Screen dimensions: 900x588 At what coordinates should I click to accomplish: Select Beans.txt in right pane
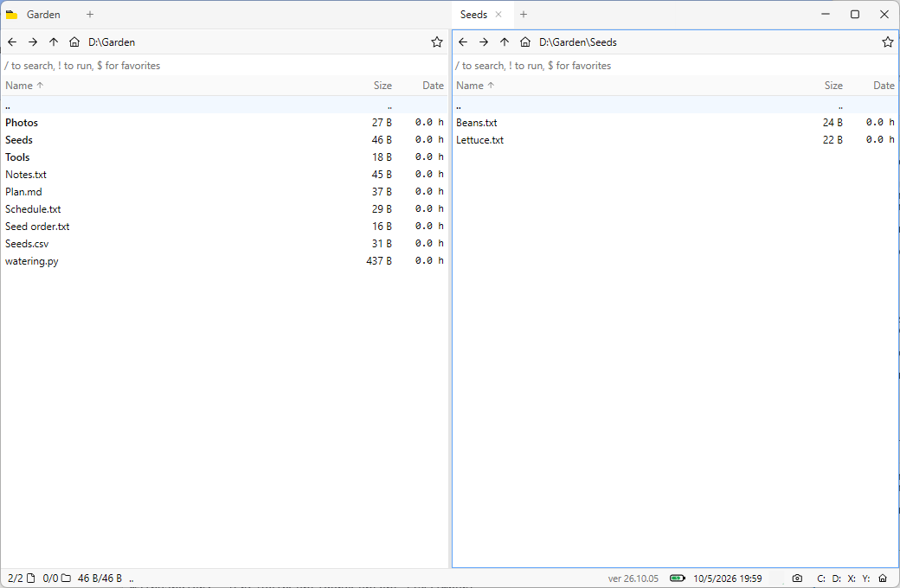(675, 122)
